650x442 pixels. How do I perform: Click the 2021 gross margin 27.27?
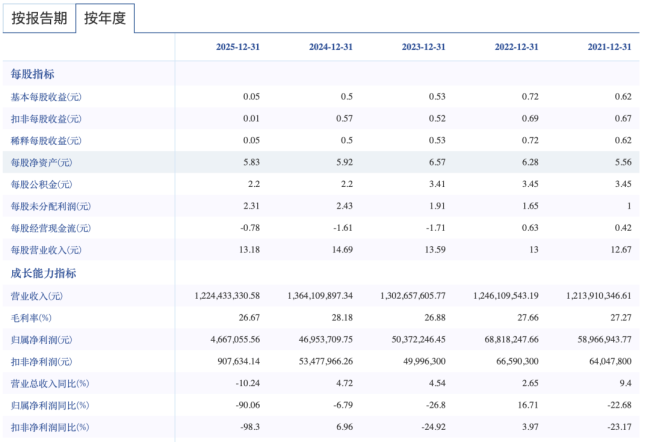pos(621,318)
